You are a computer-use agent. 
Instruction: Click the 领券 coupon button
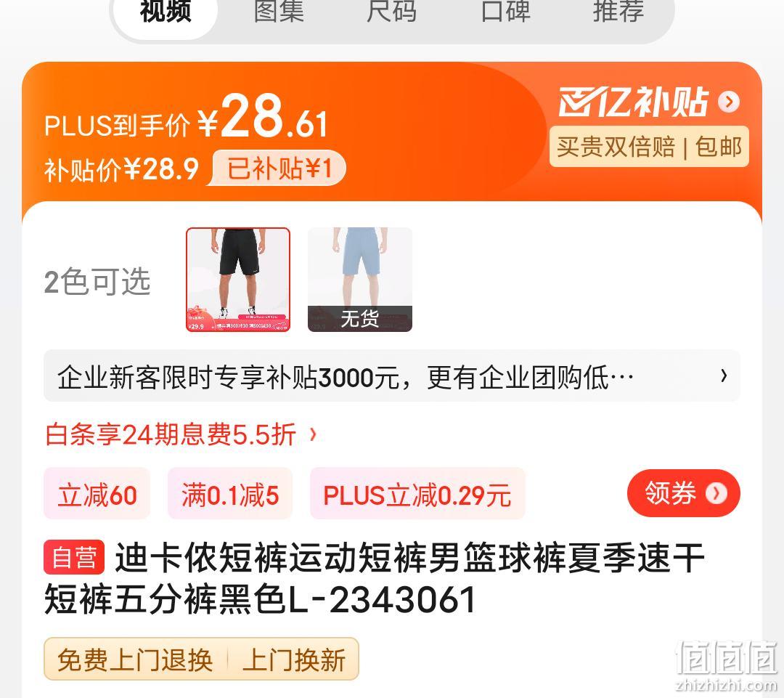(684, 493)
